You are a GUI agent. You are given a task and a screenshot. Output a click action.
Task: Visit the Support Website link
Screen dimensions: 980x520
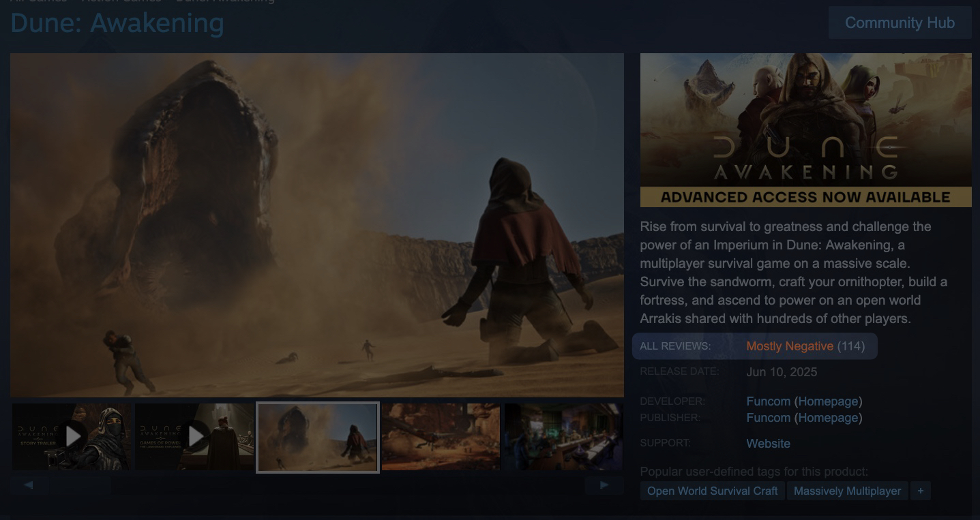769,444
